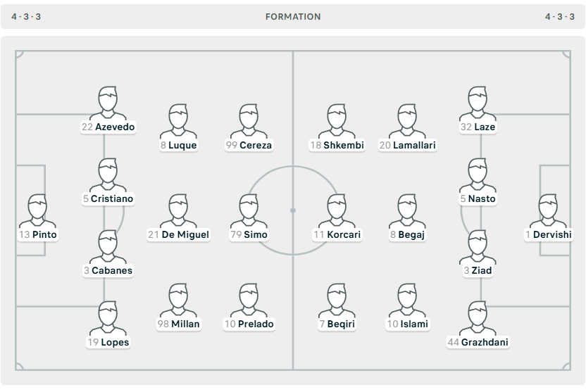586x392 pixels.
Task: Click the 21 De Miguel label
Action: [178, 234]
